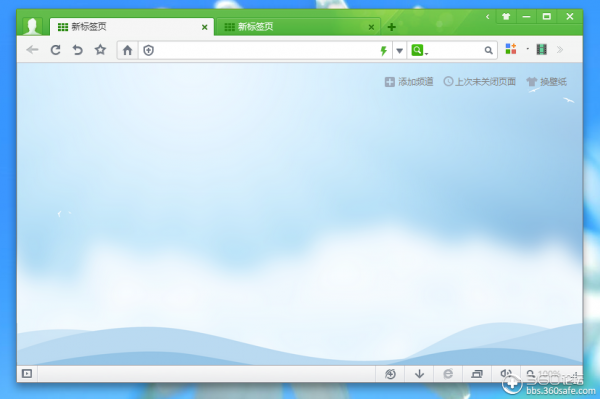
Task: Click the magnifier search button
Action: 488,50
